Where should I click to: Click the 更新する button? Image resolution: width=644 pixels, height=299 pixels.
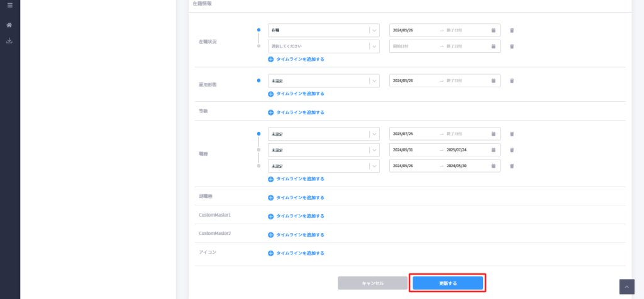point(448,283)
